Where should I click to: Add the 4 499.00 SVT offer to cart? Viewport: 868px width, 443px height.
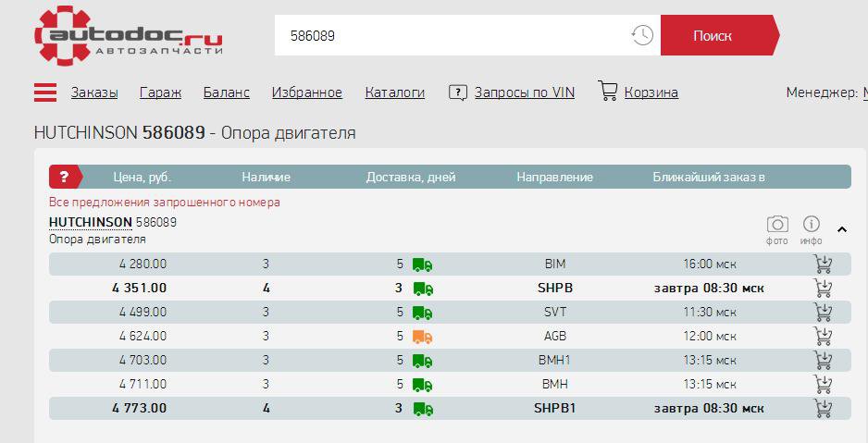[x=824, y=312]
